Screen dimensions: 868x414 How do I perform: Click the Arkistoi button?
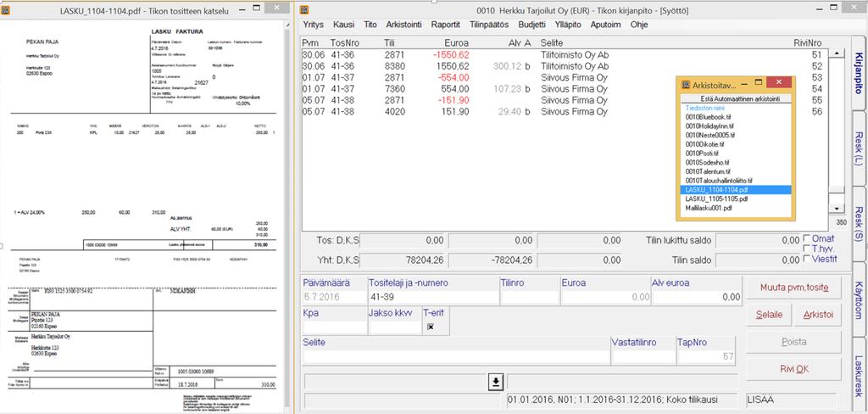(x=818, y=315)
